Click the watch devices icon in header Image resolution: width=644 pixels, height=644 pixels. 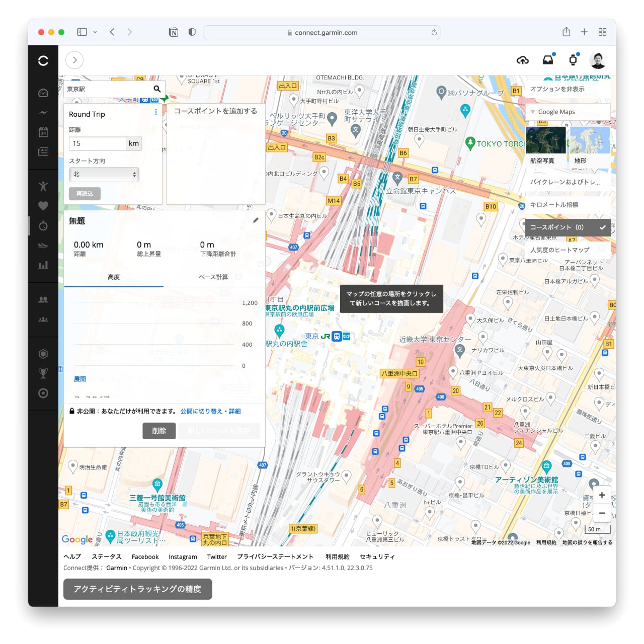pyautogui.click(x=573, y=60)
